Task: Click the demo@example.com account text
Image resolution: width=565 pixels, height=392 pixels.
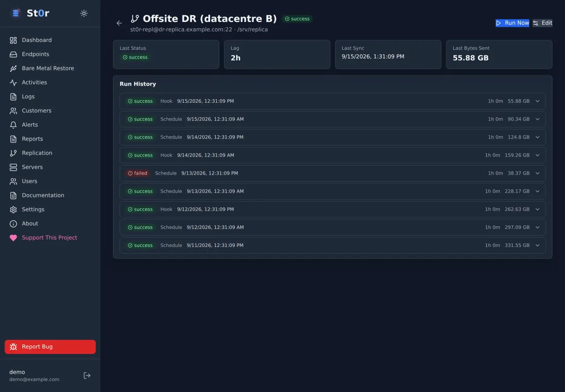Action: (34, 379)
